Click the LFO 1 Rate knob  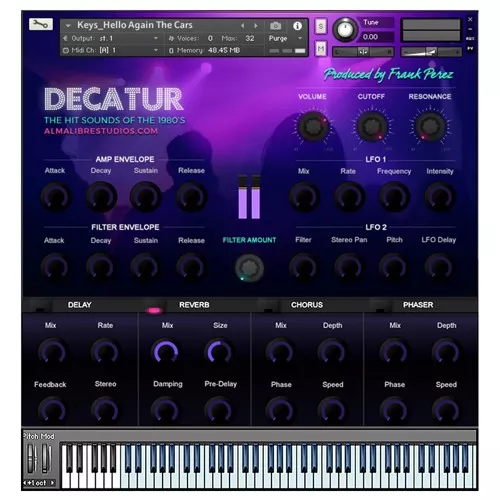coord(349,197)
